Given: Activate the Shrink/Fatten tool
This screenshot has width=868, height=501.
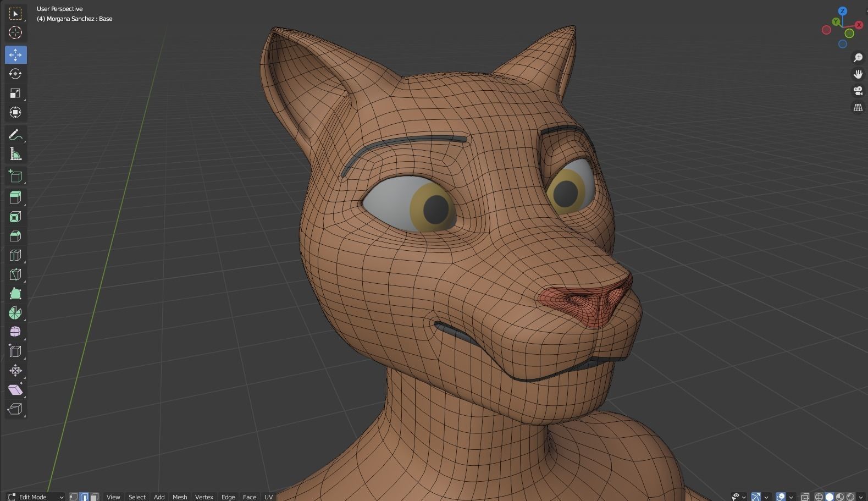Looking at the screenshot, I should (15, 371).
